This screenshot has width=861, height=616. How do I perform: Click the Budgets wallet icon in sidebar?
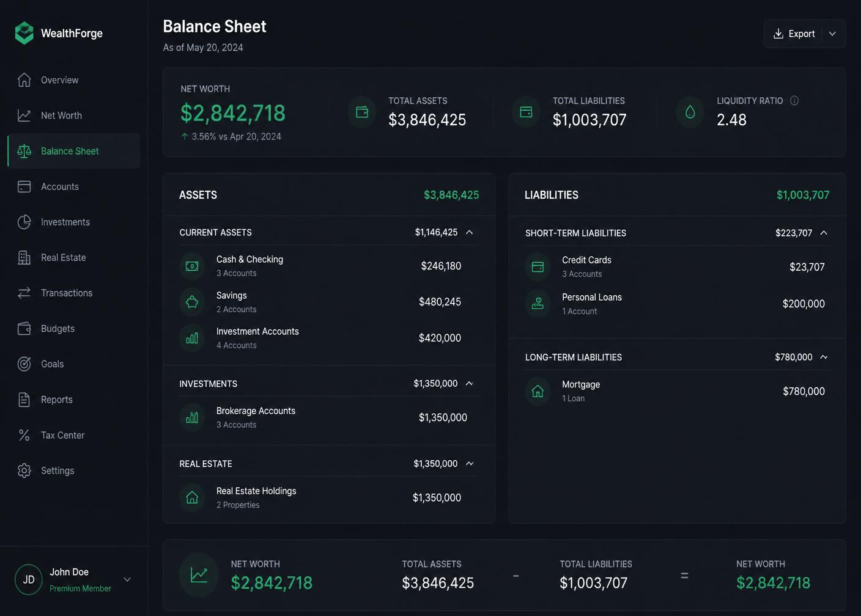[24, 328]
